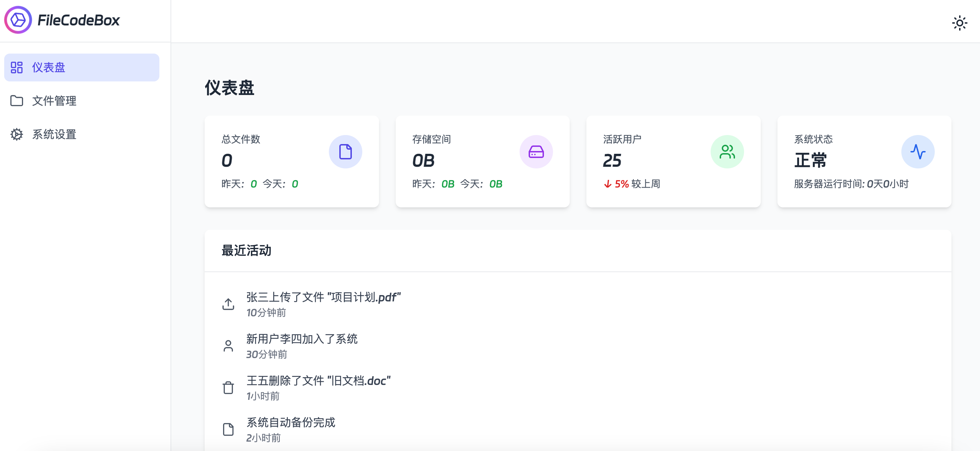This screenshot has height=451, width=980.
Task: Click the document icon beside backup activity
Action: (x=228, y=430)
